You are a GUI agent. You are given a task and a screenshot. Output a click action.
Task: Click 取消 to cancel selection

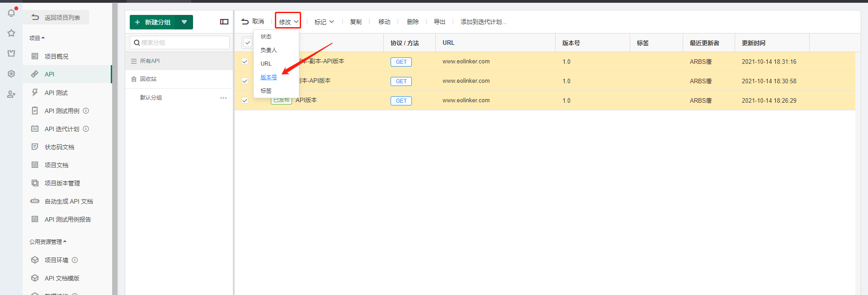(x=253, y=22)
